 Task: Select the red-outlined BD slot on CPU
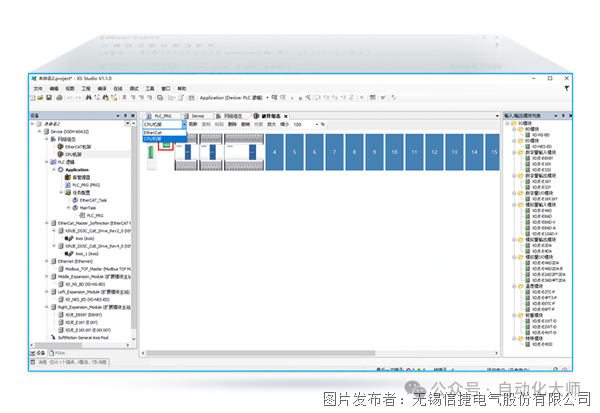point(166,145)
